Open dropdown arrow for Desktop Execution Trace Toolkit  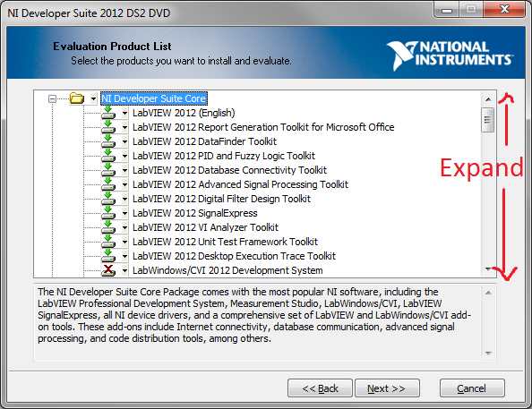pos(124,256)
